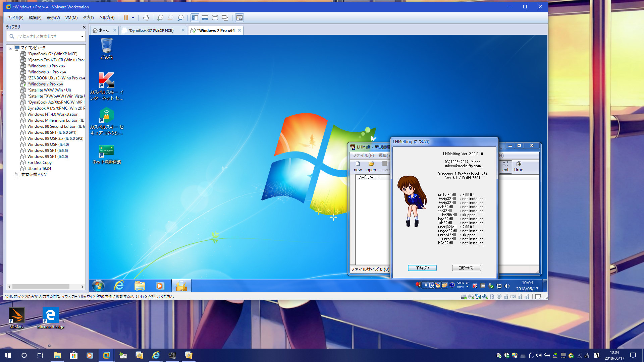Toggle the library sidebar view icon

point(195,18)
